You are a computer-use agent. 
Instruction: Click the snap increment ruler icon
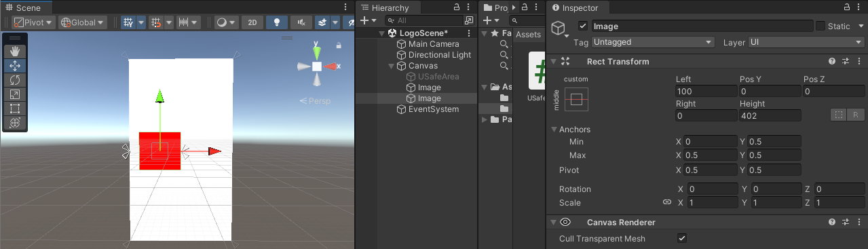point(184,22)
